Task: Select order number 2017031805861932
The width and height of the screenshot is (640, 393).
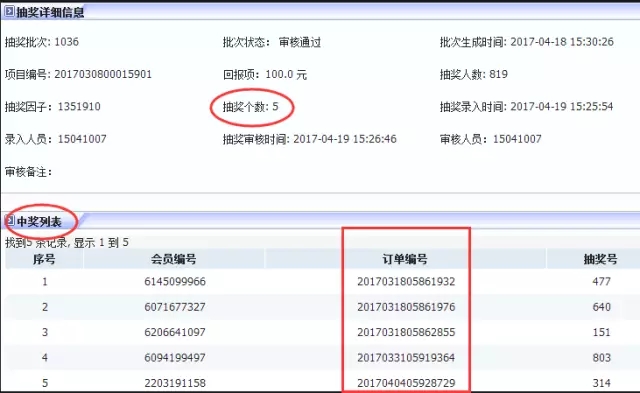Action: tap(406, 282)
